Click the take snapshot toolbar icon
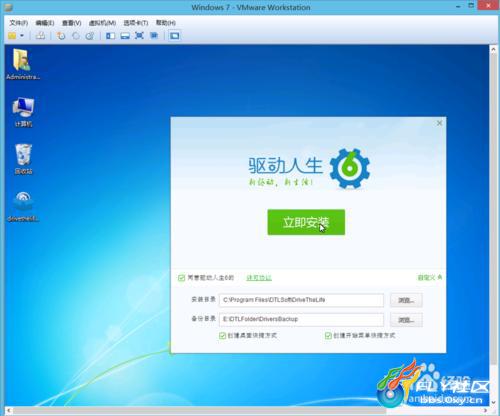Screen dimensions: 500x416 click(61, 36)
